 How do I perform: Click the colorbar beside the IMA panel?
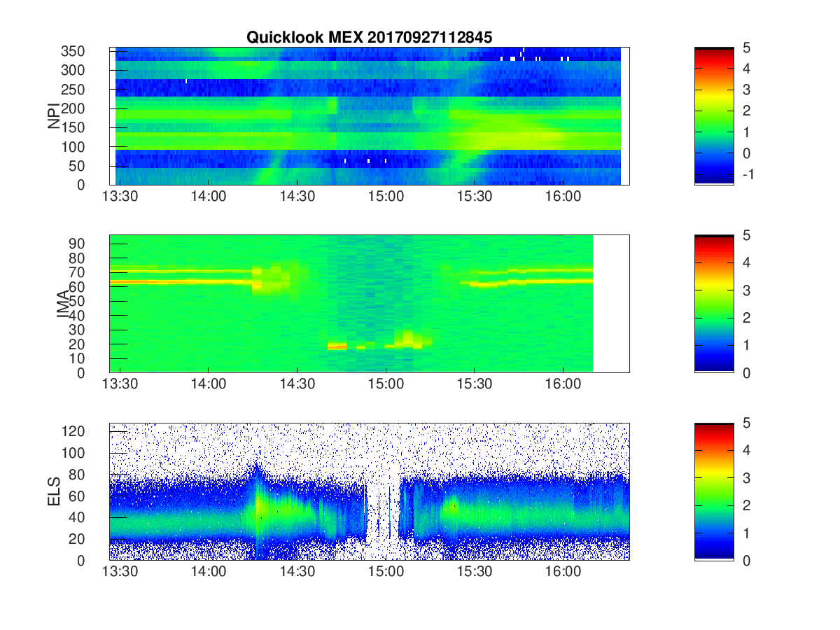[x=714, y=304]
